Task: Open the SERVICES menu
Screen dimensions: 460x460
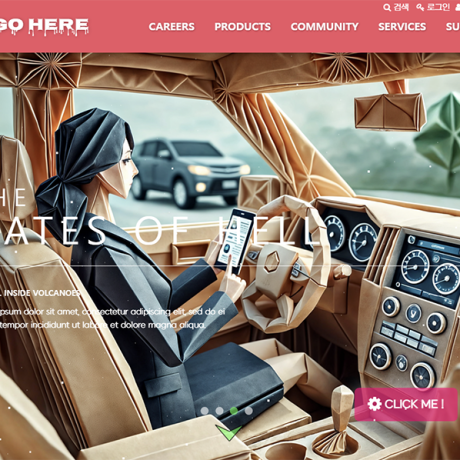Action: click(x=402, y=27)
